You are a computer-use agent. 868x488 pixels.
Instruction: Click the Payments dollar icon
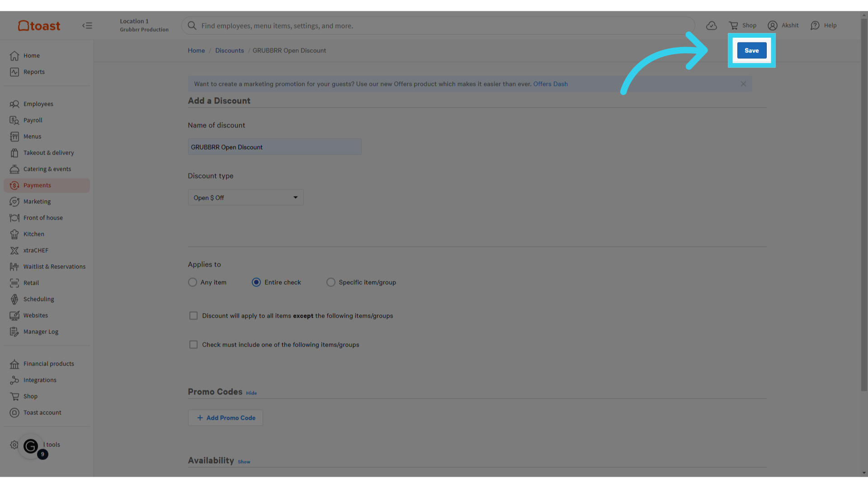pyautogui.click(x=14, y=185)
